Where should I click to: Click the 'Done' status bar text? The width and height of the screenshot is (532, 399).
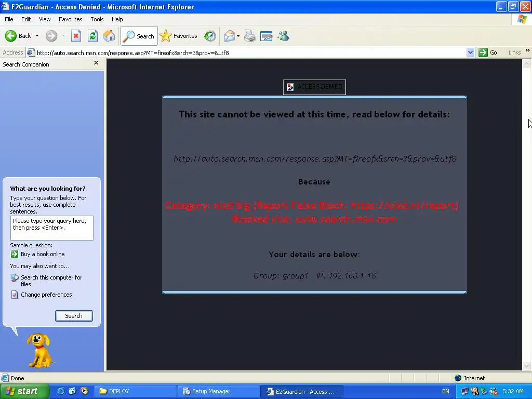(x=17, y=378)
